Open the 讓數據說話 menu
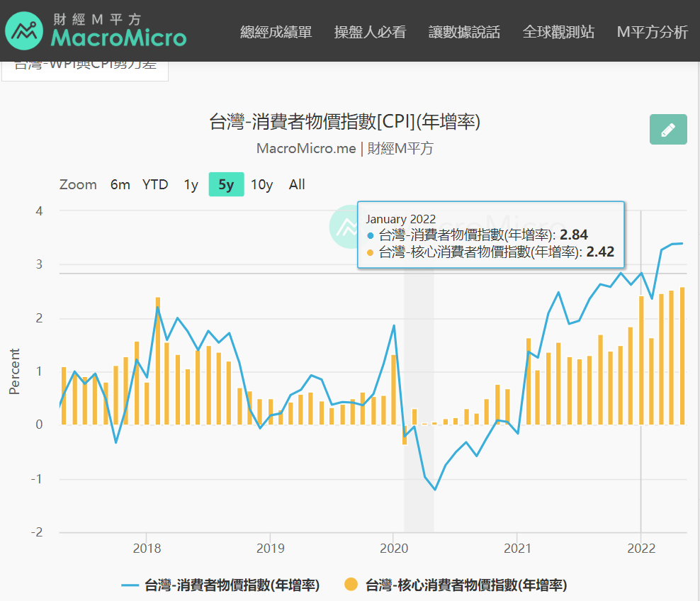 pos(464,32)
